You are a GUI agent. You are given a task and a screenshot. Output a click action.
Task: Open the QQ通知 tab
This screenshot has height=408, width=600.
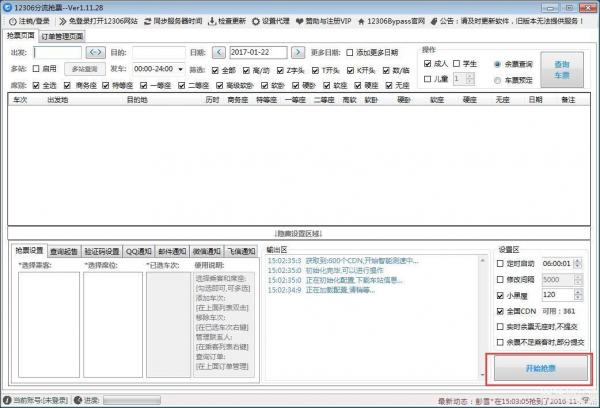pos(139,251)
